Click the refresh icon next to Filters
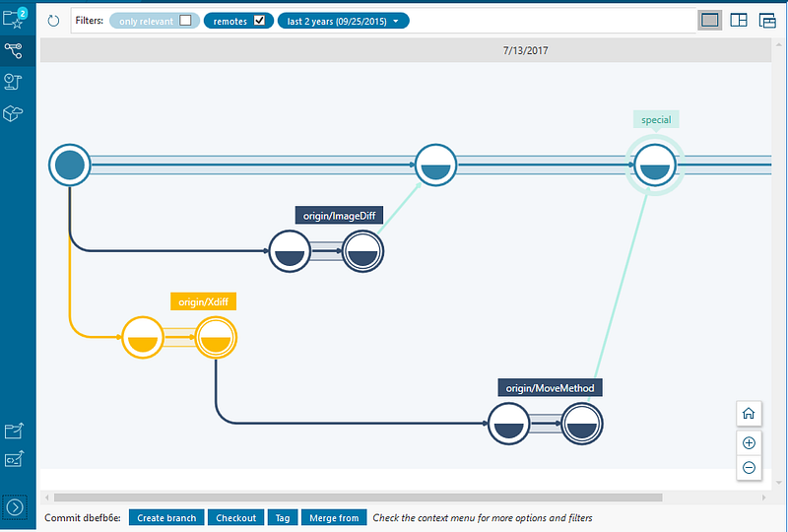 53,21
